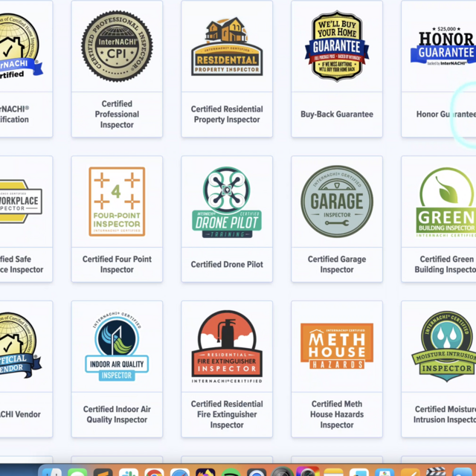Click the Indoor Air Quality Inspector logo
The width and height of the screenshot is (476, 476).
(117, 347)
